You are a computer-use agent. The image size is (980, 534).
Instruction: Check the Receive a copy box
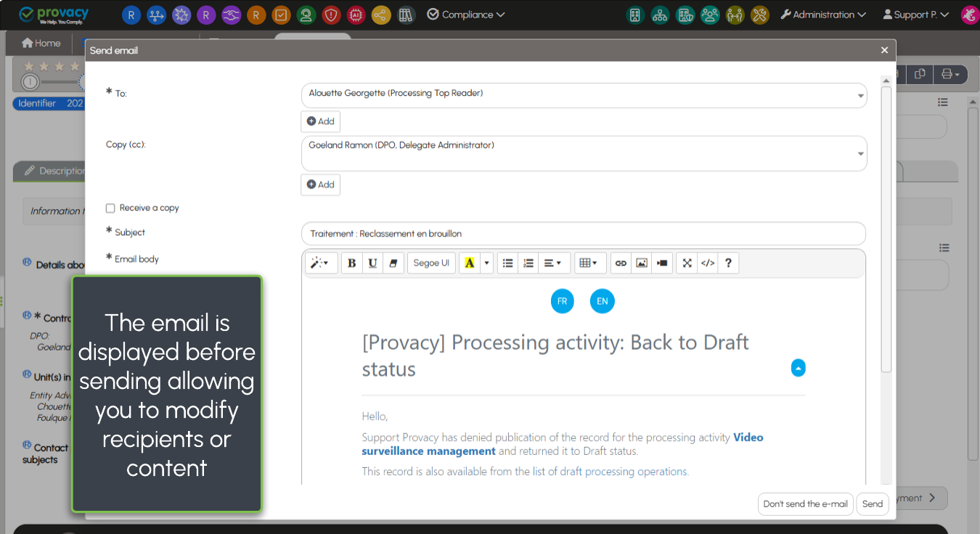point(110,208)
